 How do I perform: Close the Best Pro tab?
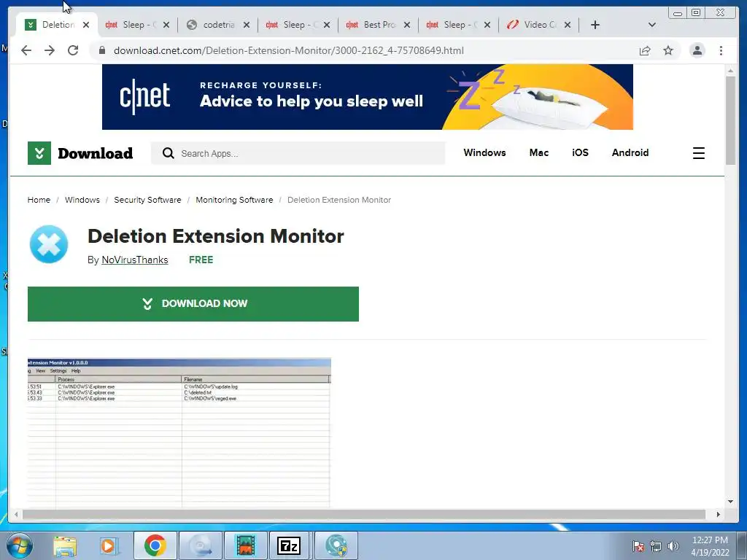pos(407,25)
